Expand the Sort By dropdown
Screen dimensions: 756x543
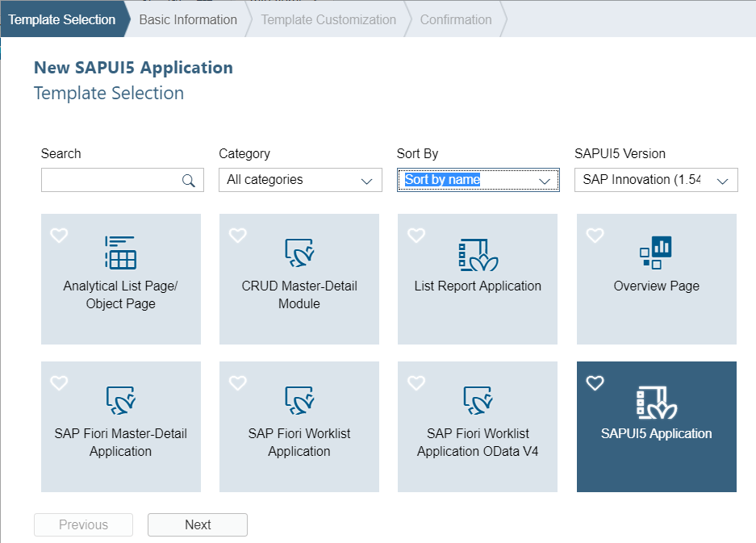[x=478, y=180]
